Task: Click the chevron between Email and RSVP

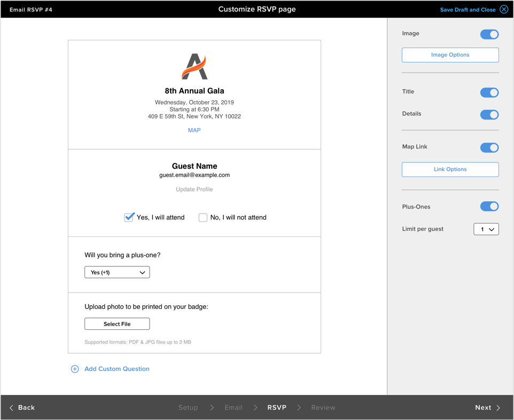Action: (255, 408)
